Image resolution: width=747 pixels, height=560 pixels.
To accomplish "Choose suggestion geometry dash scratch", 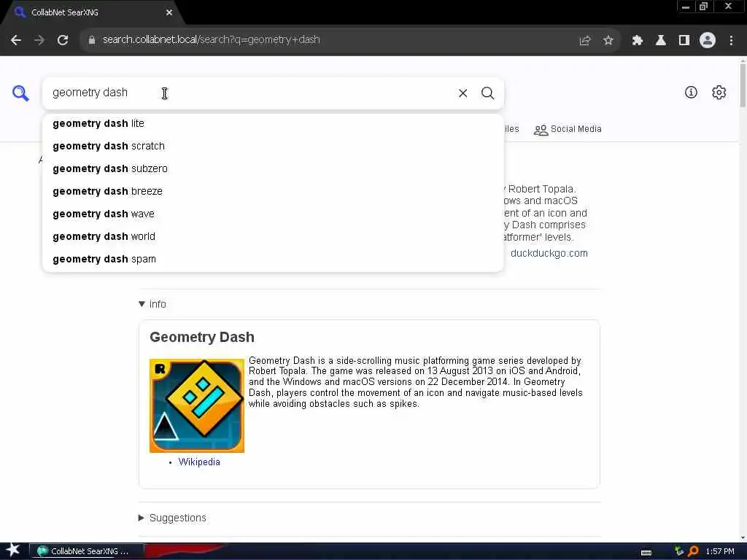I will [x=273, y=146].
